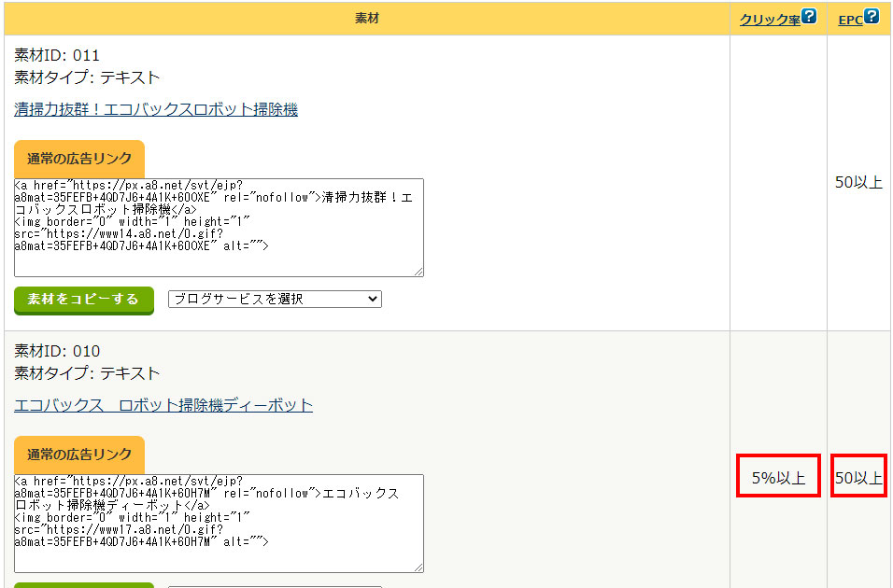
Task: Click the 素材ID: 010 label
Action: point(57,351)
